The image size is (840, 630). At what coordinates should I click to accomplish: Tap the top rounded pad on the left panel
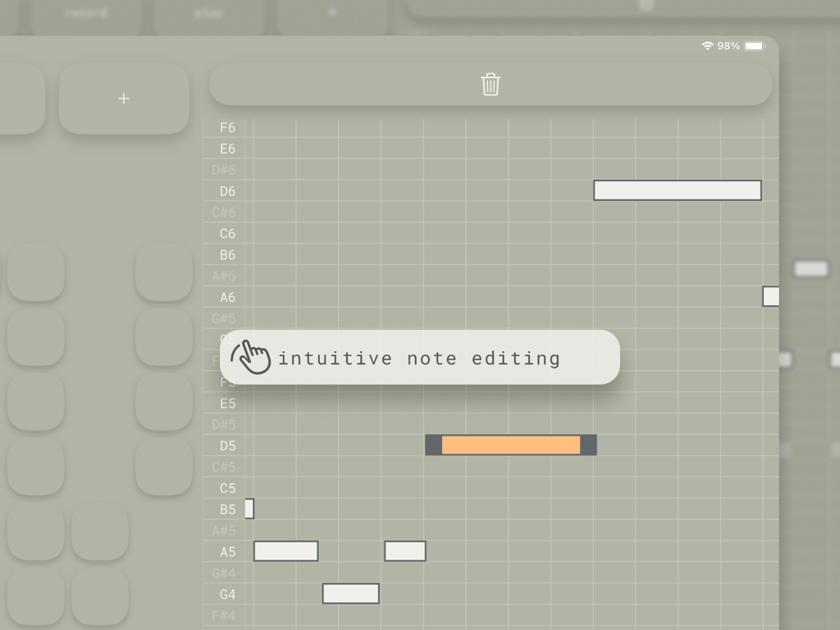[35, 272]
